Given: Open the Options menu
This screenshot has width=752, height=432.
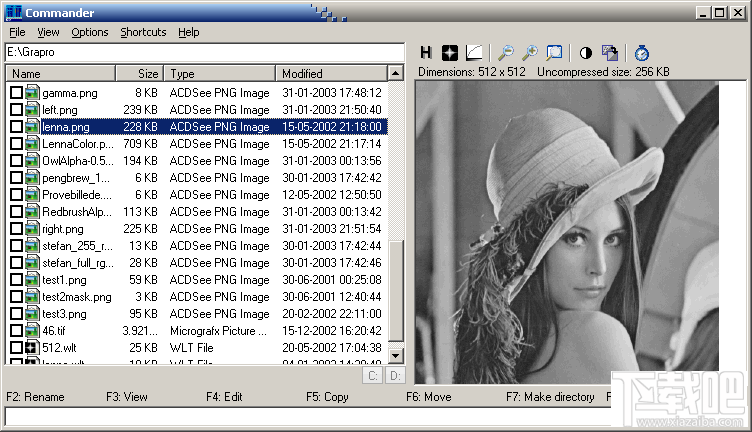Looking at the screenshot, I should pos(90,32).
